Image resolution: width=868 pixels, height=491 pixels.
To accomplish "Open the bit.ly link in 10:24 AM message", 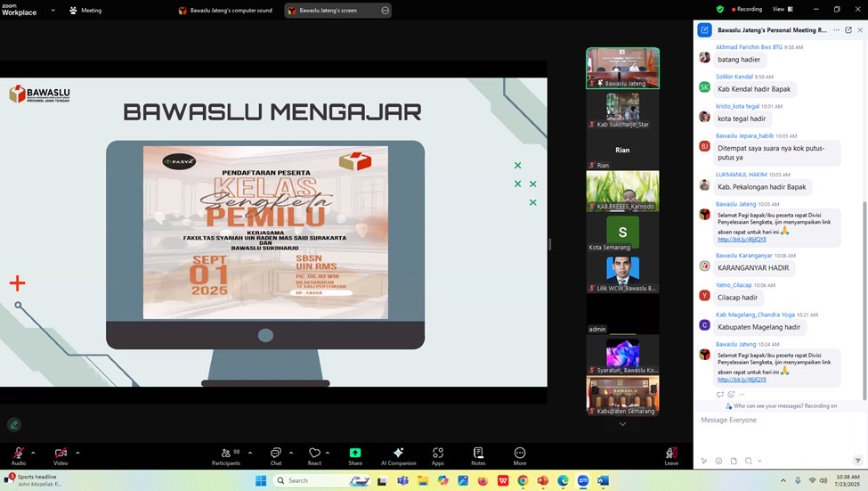I will (x=742, y=380).
